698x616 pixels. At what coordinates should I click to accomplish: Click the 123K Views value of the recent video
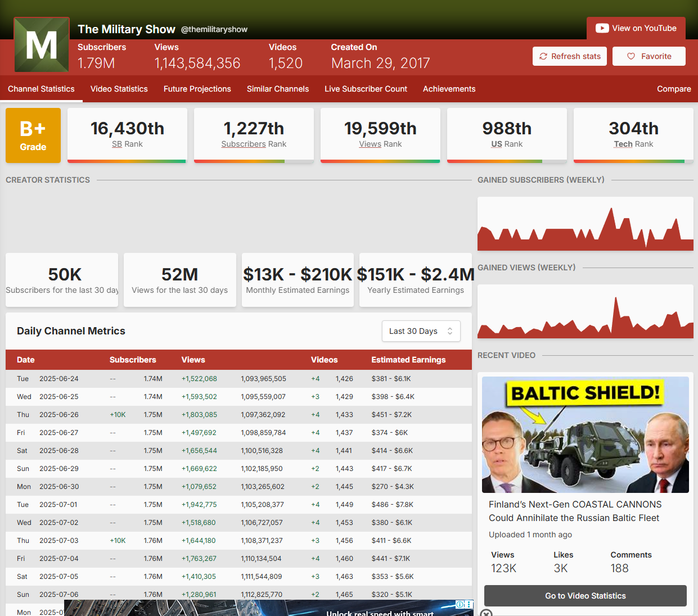504,568
